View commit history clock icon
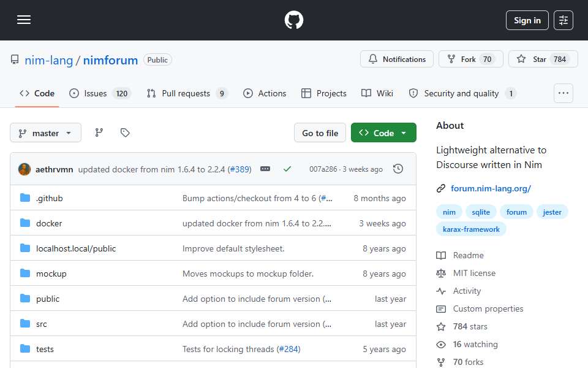Viewport: 588px width, 368px height. 398,169
